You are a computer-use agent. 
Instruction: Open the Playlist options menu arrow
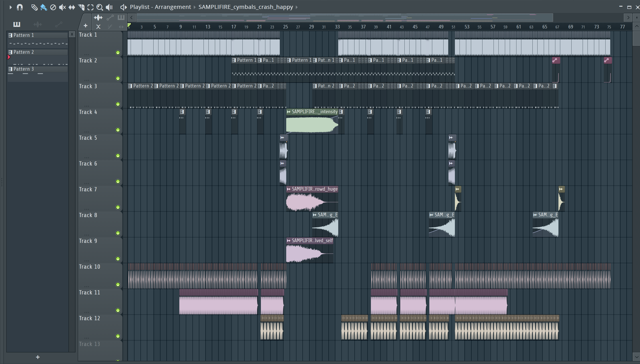tap(10, 7)
